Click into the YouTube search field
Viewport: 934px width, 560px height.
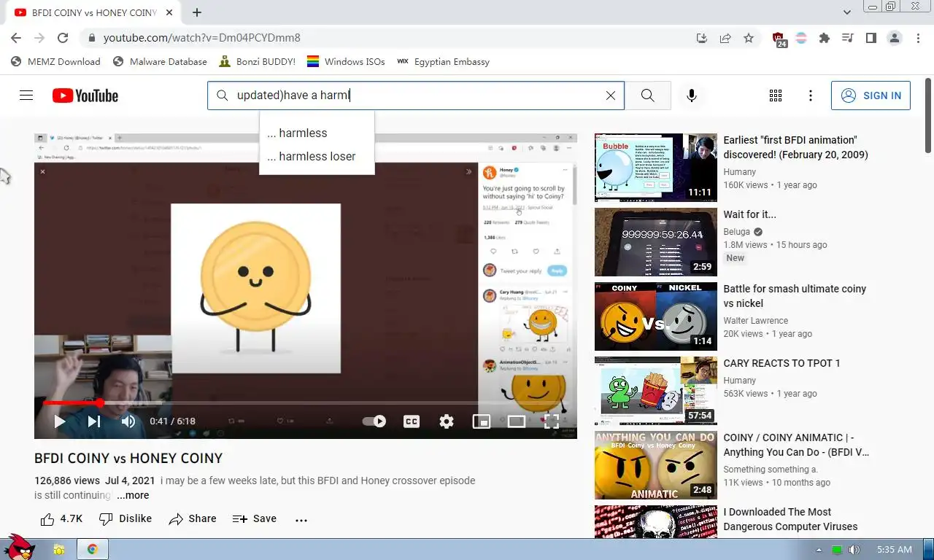pyautogui.click(x=416, y=96)
